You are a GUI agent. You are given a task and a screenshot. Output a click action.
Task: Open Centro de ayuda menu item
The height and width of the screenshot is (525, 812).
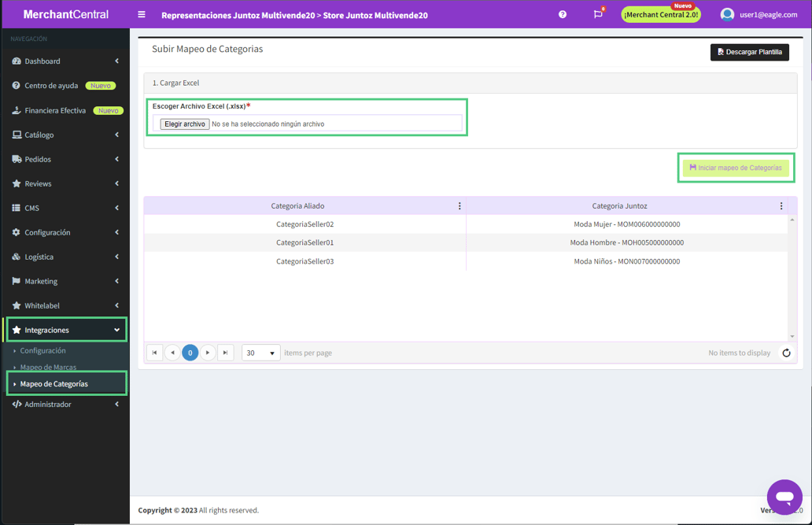coord(65,86)
